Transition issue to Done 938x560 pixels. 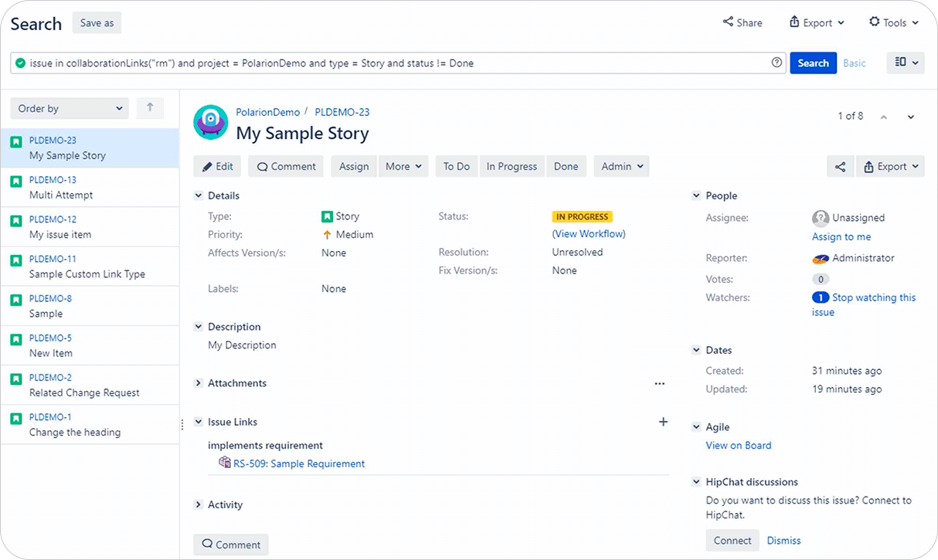pyautogui.click(x=566, y=167)
